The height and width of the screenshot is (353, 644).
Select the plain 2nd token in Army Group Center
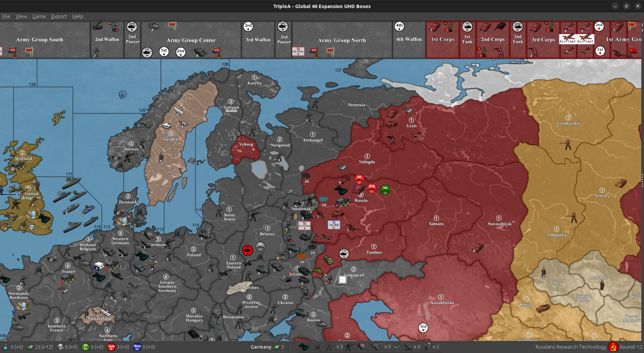(x=181, y=52)
